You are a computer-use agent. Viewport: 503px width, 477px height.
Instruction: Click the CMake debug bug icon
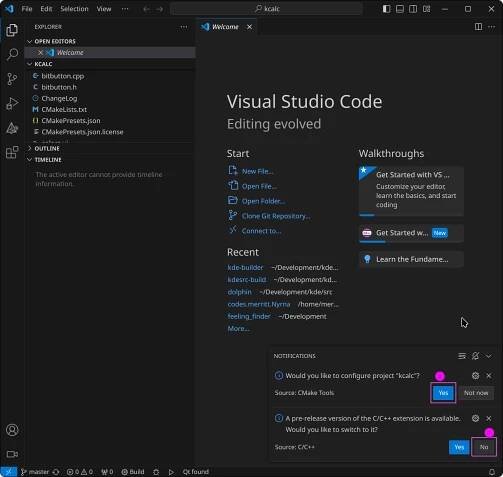point(156,472)
